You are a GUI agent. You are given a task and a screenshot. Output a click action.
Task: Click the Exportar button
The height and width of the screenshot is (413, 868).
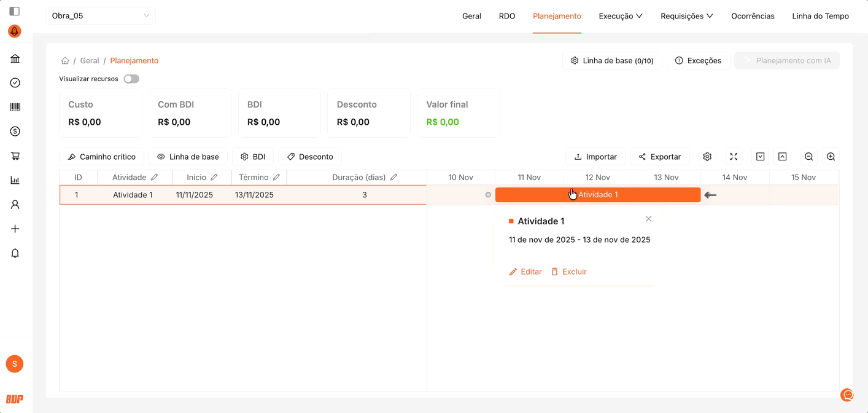point(659,157)
